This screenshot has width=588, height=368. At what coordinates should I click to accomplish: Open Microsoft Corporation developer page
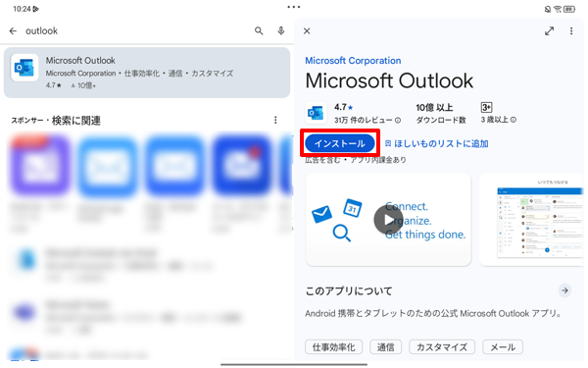[353, 61]
